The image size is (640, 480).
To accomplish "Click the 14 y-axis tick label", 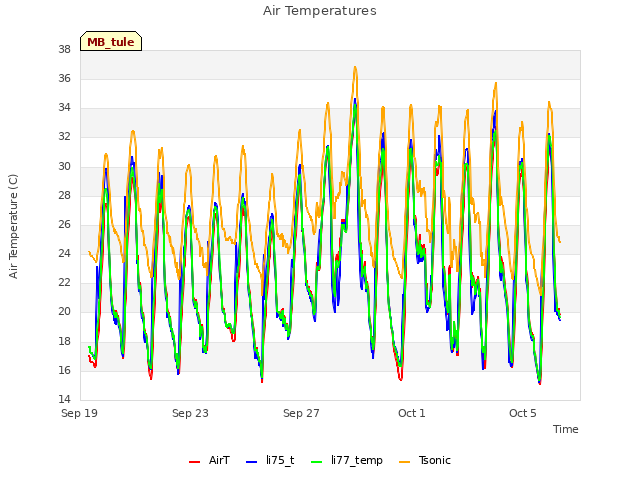I will [64, 399].
